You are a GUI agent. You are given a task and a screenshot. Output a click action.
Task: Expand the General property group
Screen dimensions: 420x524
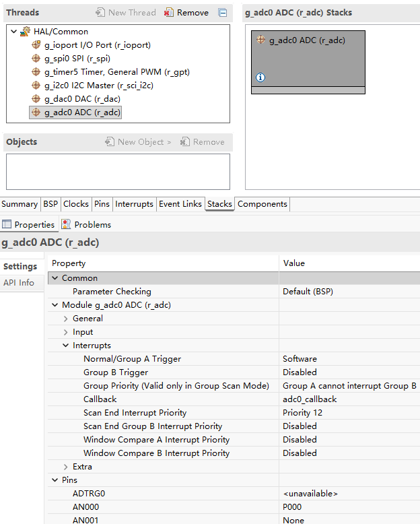tap(66, 319)
